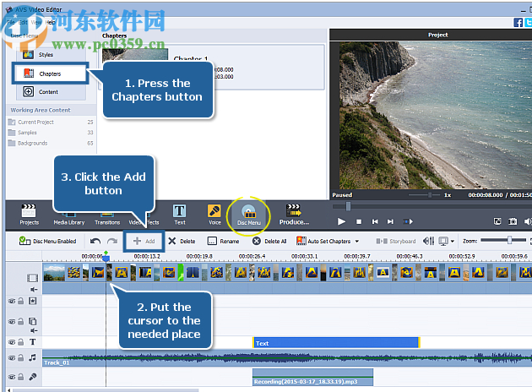Delete All chapters
The image size is (532, 392).
click(269, 241)
